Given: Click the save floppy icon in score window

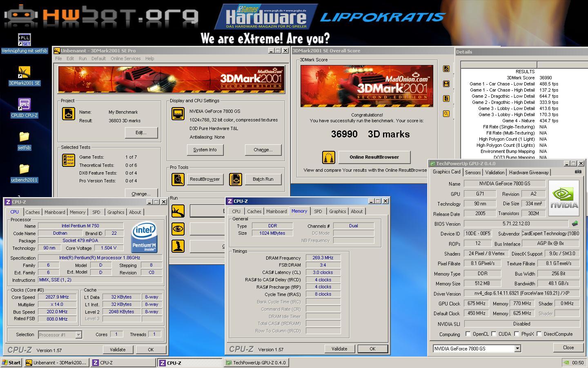Looking at the screenshot, I should 446,84.
